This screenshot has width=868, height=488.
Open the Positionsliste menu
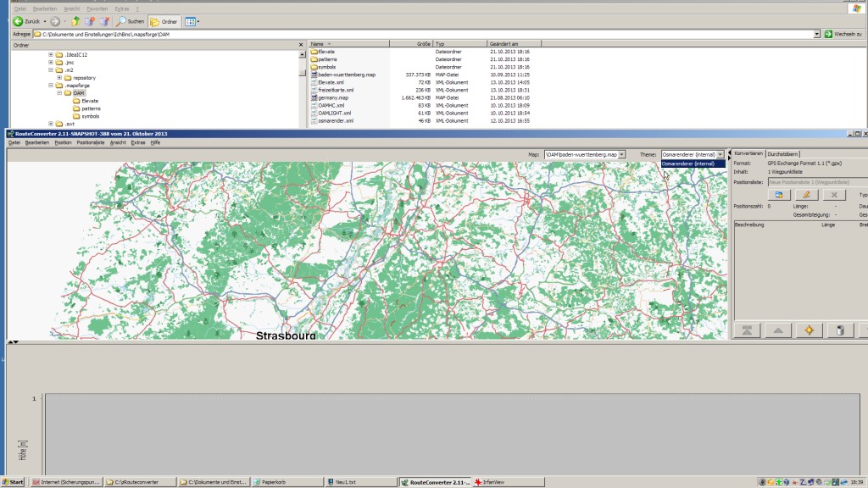[91, 142]
